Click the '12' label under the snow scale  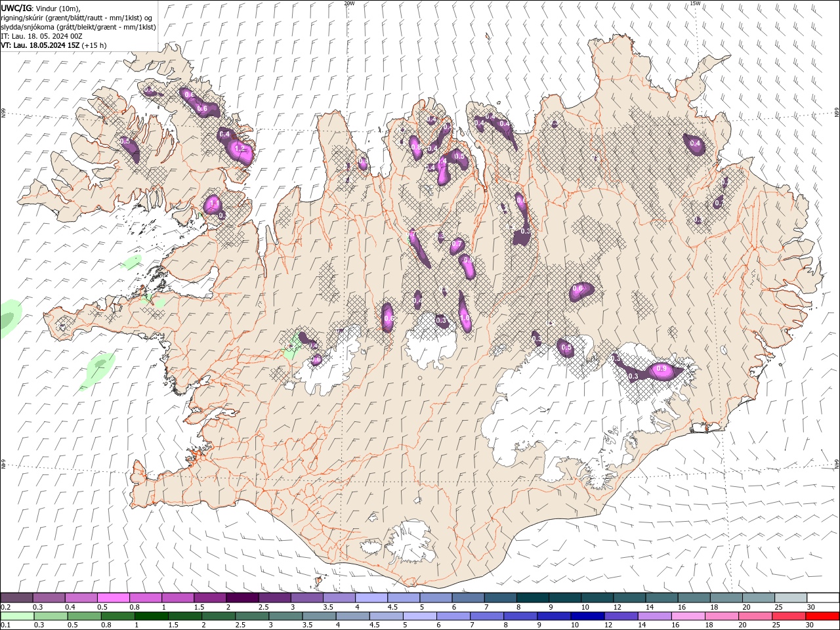(x=617, y=607)
